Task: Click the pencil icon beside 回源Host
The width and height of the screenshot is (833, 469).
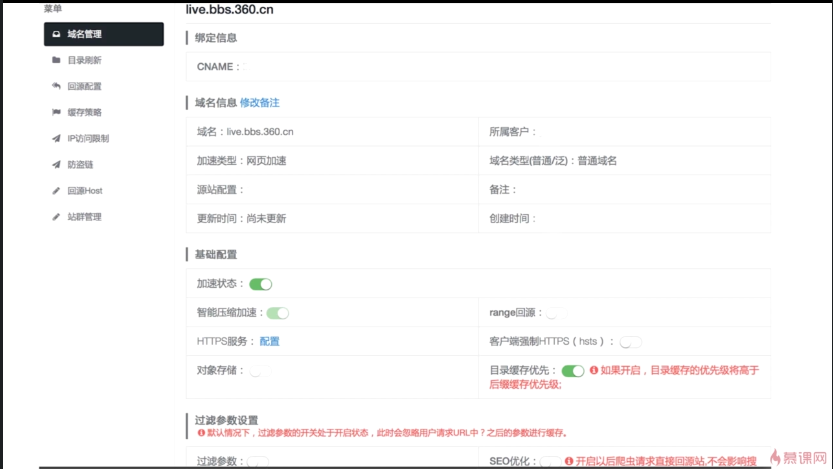Action: click(x=56, y=190)
